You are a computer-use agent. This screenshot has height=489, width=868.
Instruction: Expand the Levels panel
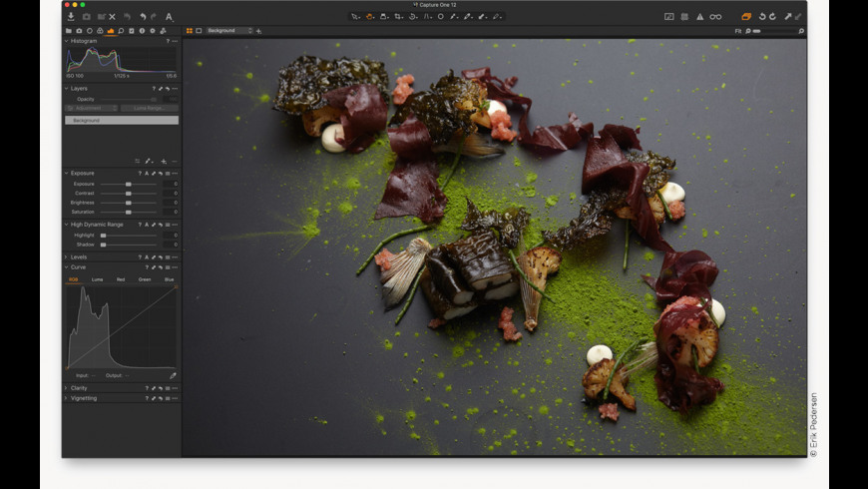tap(79, 256)
